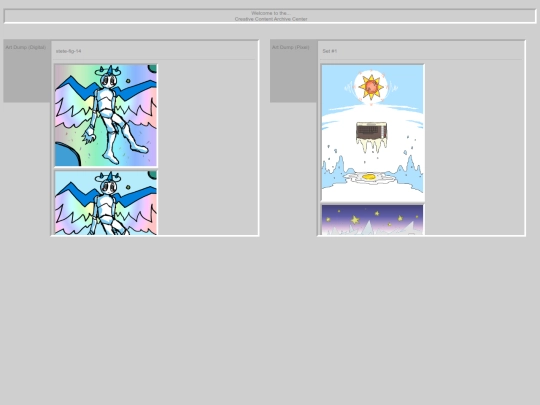Click the 'Set #1' heading text
This screenshot has height=405, width=540.
coord(330,51)
